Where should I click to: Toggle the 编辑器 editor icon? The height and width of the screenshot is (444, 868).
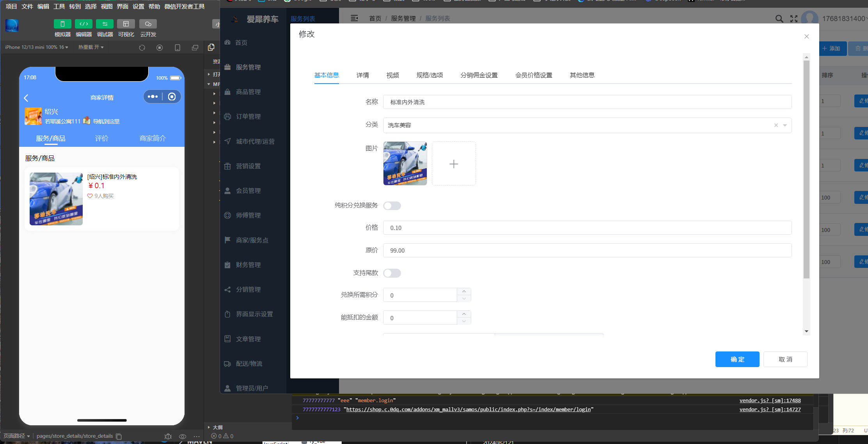click(x=83, y=24)
